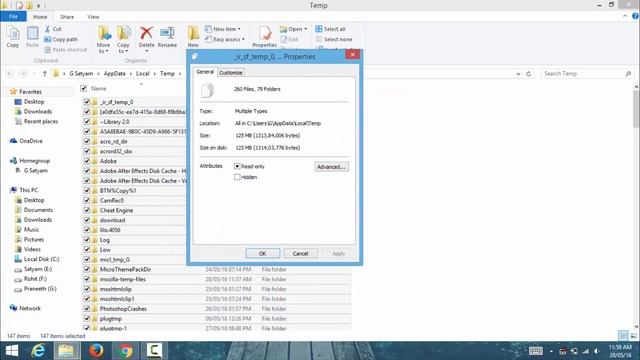Screen dimensions: 640x360
Task: Click the Properties ribbon icon
Action: [264, 37]
